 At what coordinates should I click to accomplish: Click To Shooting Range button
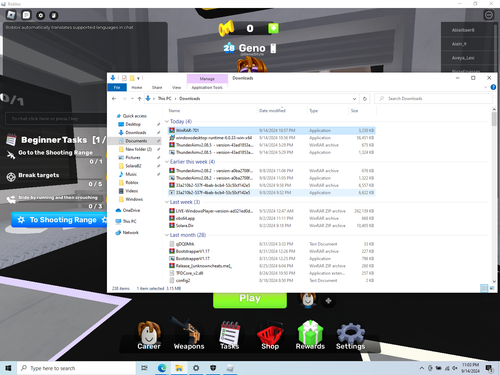(x=60, y=220)
